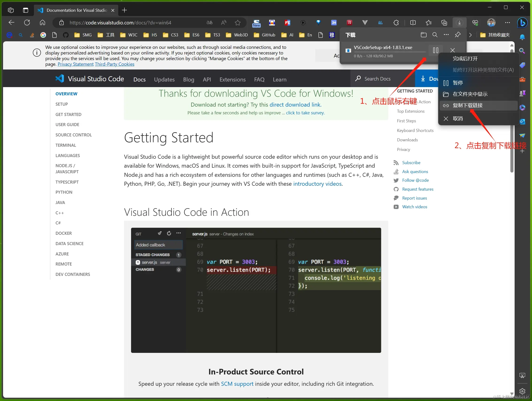
Task: Open the Extensions nav item
Action: click(232, 79)
